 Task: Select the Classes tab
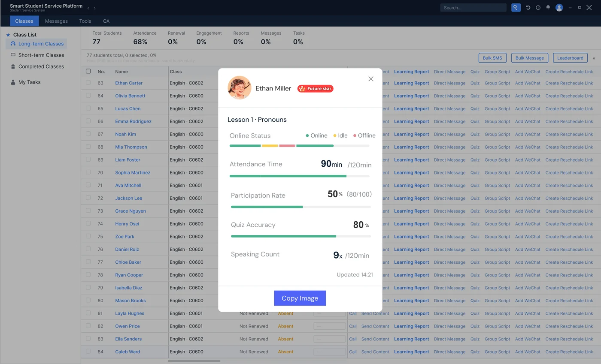click(x=24, y=21)
